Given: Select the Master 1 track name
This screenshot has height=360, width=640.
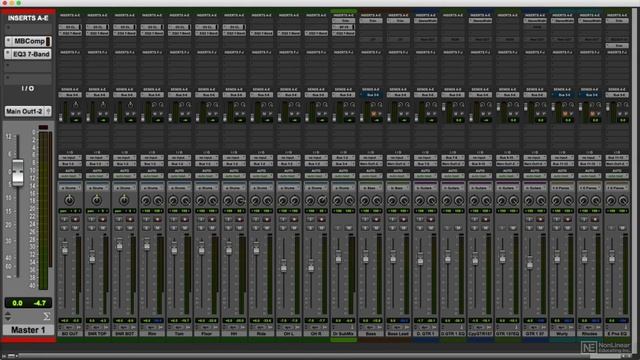Looking at the screenshot, I should 28,330.
